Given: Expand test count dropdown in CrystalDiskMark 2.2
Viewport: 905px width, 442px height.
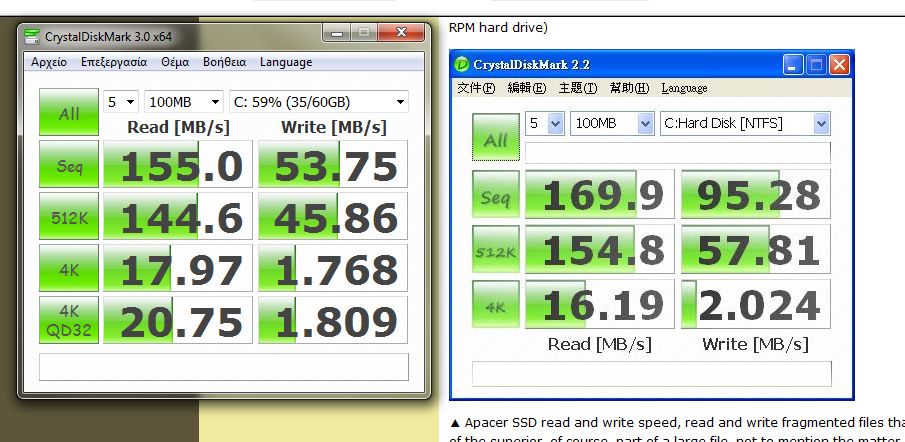Looking at the screenshot, I should [555, 123].
